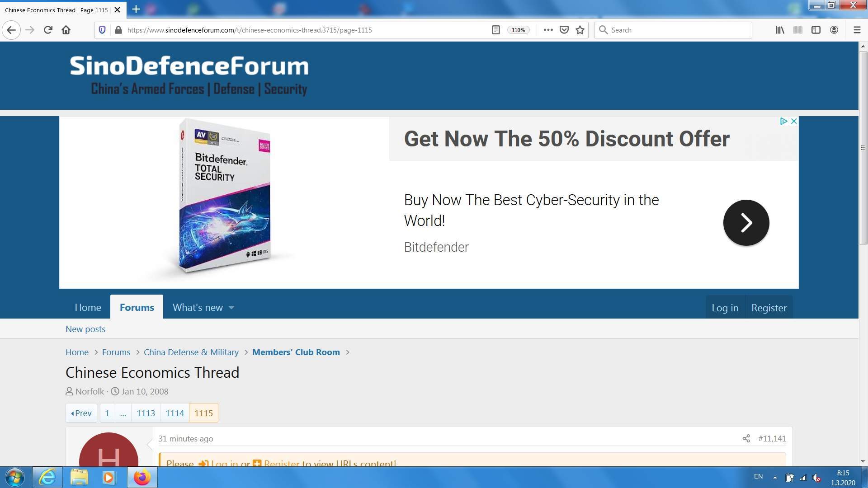Toggle reader view icon in address bar
Image resolution: width=868 pixels, height=488 pixels.
point(495,30)
